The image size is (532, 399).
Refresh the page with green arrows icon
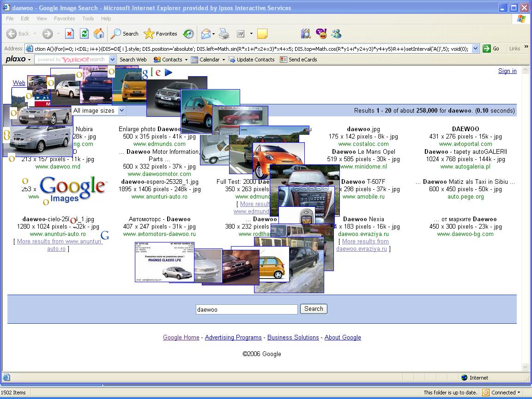click(84, 34)
